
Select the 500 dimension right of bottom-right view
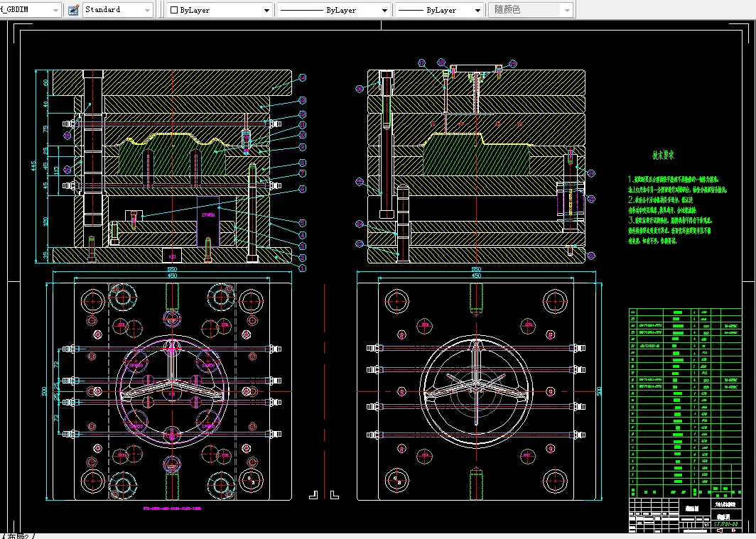599,391
